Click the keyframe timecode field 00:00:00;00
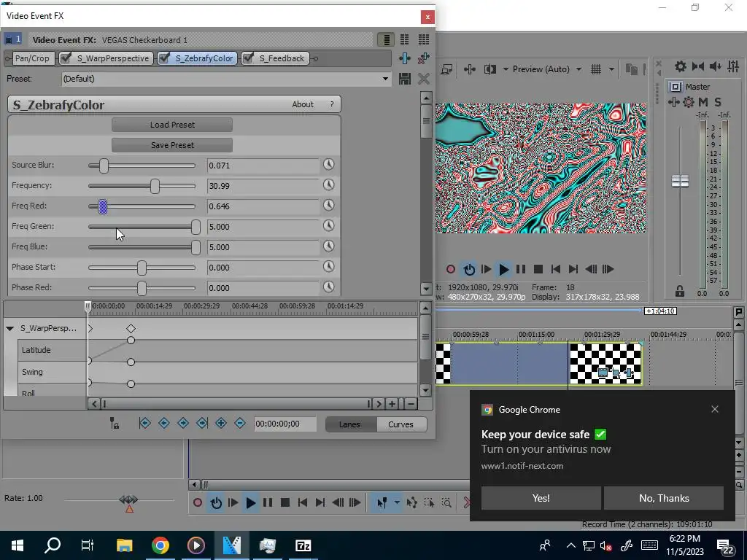 pos(285,424)
